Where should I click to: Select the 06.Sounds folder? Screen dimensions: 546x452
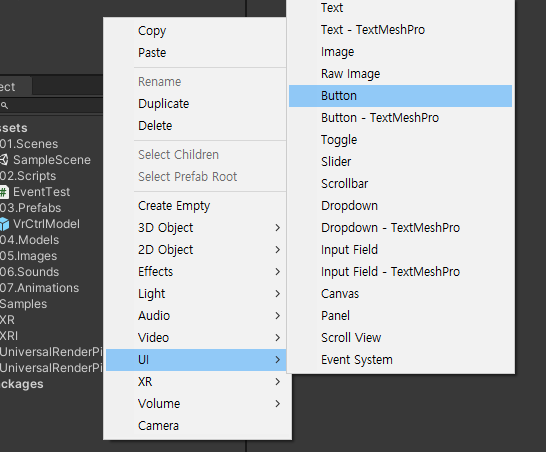click(30, 272)
